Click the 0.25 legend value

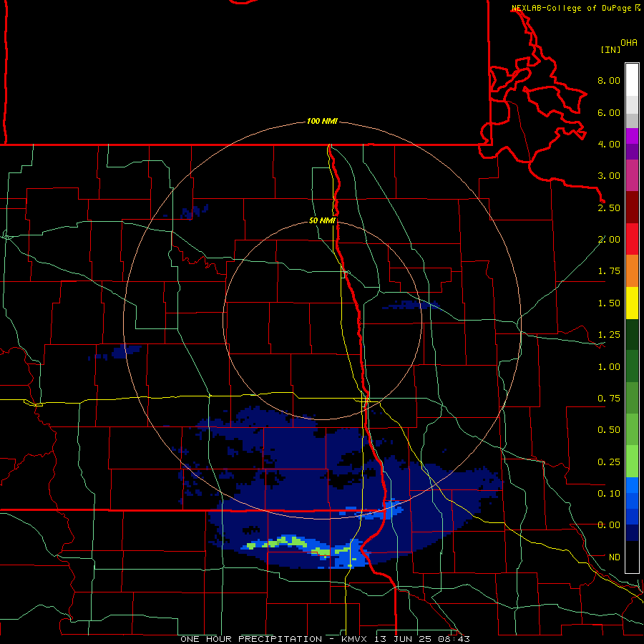coord(609,462)
